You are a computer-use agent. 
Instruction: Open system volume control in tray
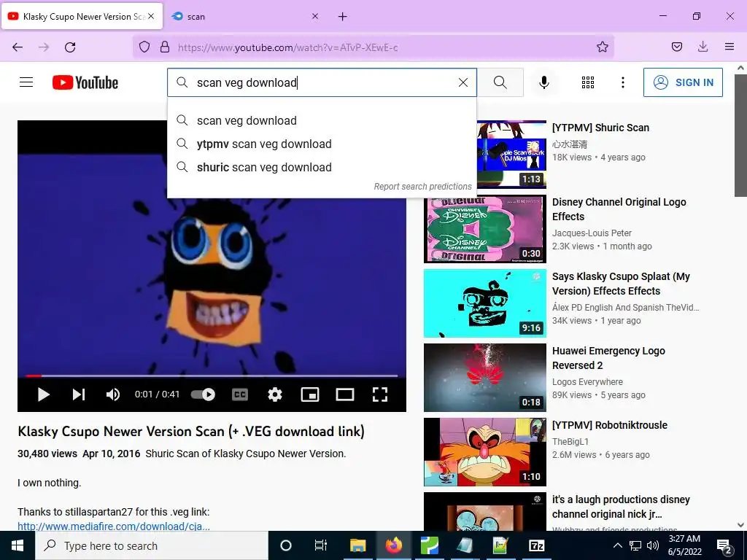tap(653, 545)
